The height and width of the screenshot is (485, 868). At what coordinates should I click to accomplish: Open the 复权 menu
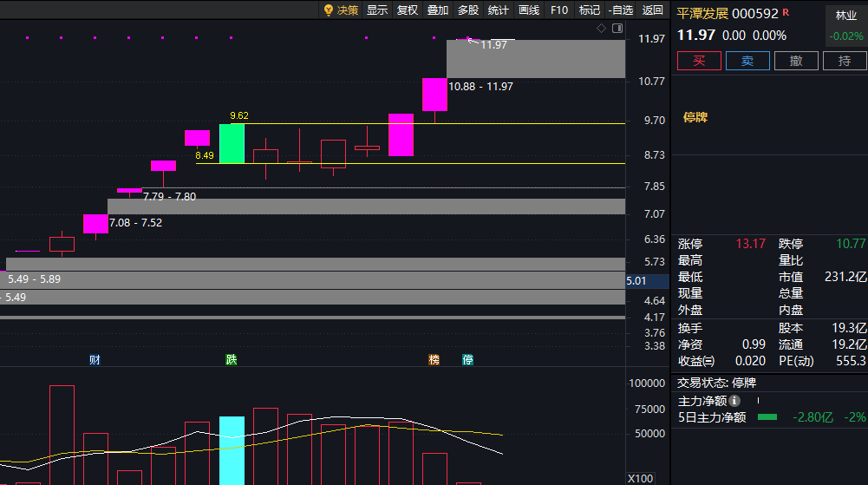tap(408, 10)
